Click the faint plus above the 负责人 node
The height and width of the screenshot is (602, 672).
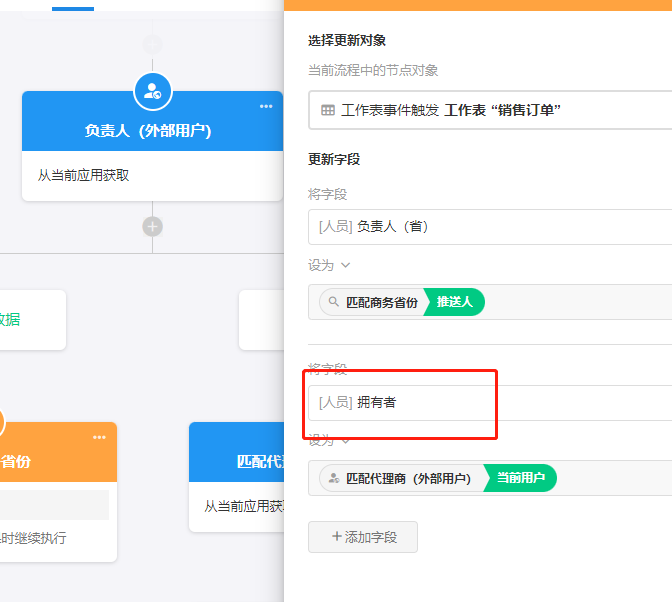click(x=152, y=44)
